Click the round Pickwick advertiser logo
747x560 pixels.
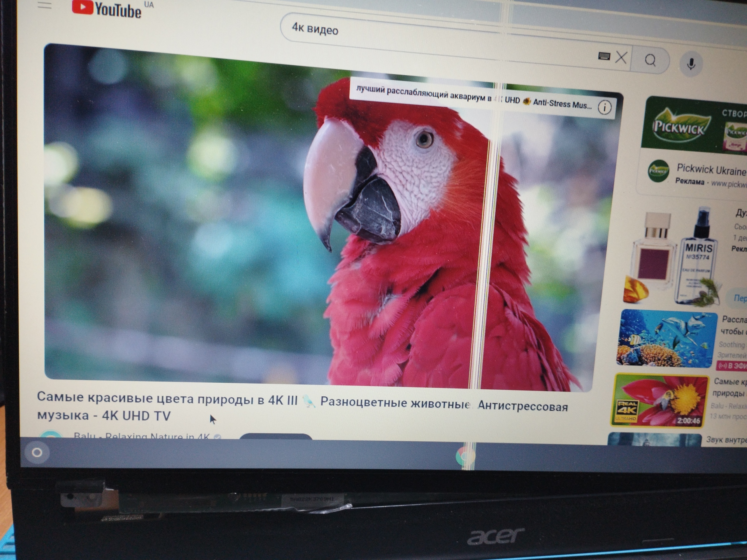point(659,170)
